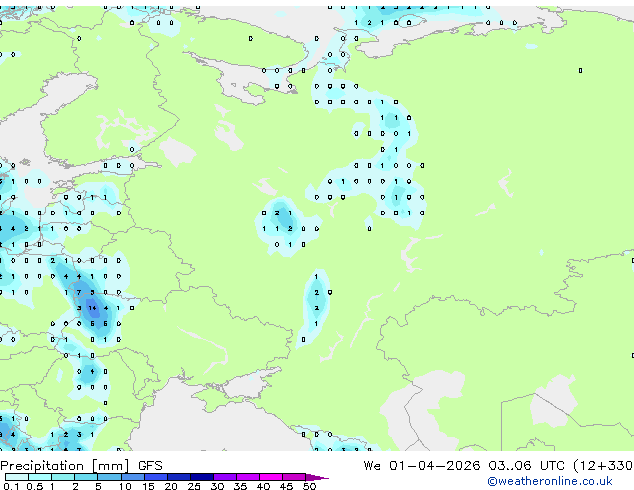The image size is (634, 490).
Task: Pick the 15–20 mm blue legend swatch
Action: pos(155,477)
